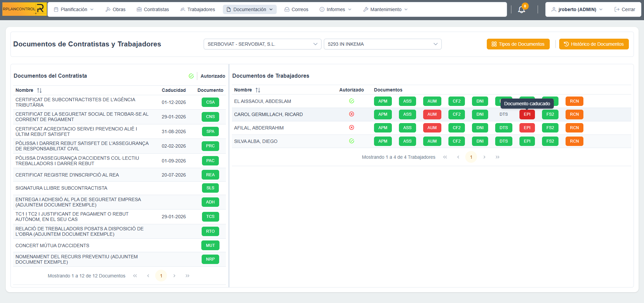Click the Tipos de Documentos button
Screen dimensions: 644x303
coord(518,44)
